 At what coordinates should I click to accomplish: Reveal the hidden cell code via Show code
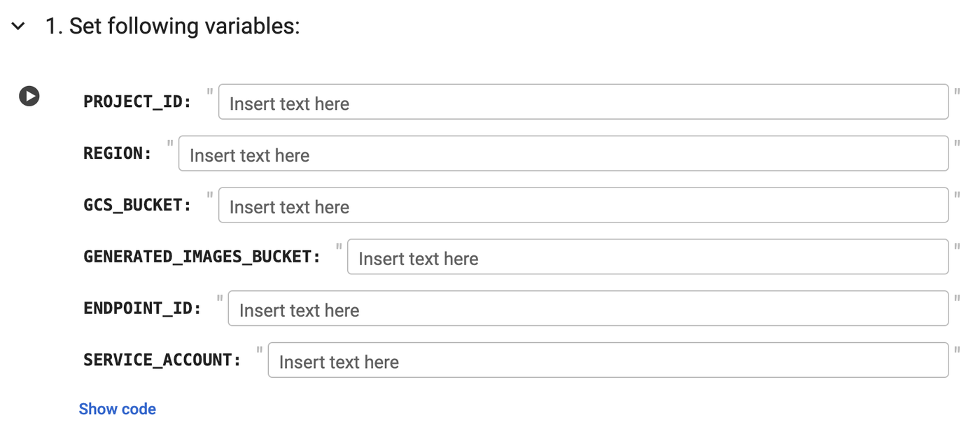pyautogui.click(x=117, y=409)
